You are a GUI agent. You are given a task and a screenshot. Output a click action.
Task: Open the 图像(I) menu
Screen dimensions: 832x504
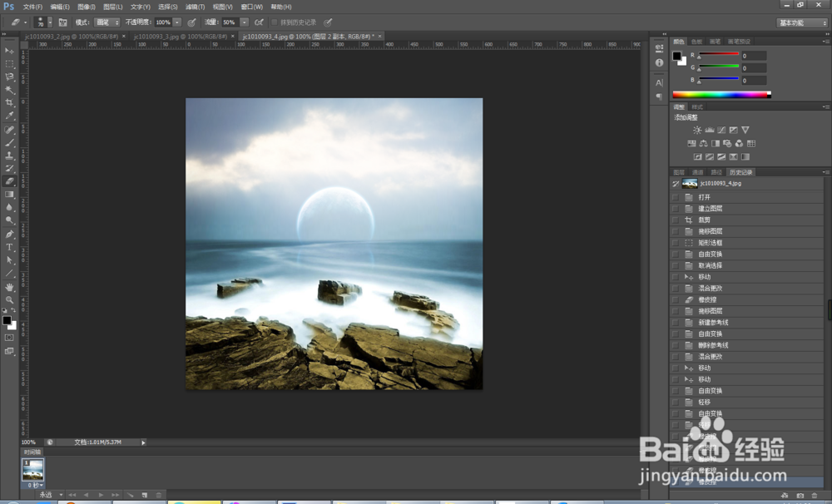tap(86, 7)
